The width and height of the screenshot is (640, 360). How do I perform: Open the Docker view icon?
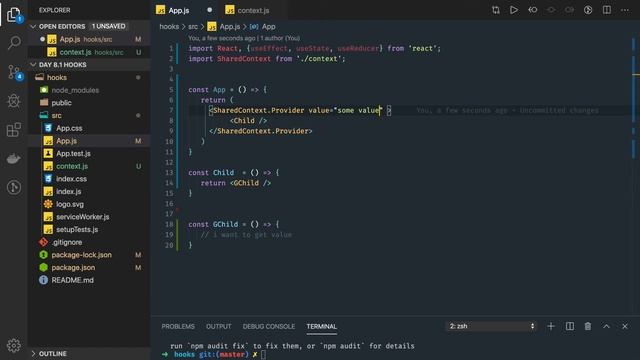tap(13, 159)
